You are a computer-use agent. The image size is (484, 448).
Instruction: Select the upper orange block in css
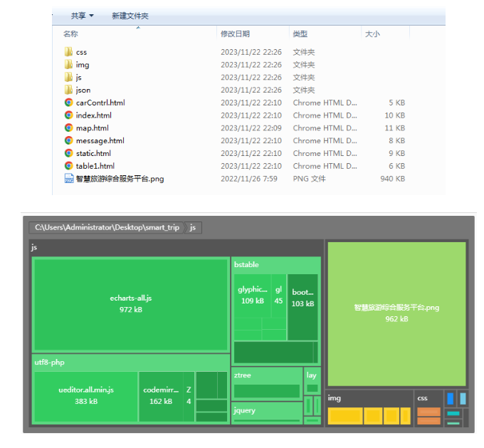click(x=428, y=412)
